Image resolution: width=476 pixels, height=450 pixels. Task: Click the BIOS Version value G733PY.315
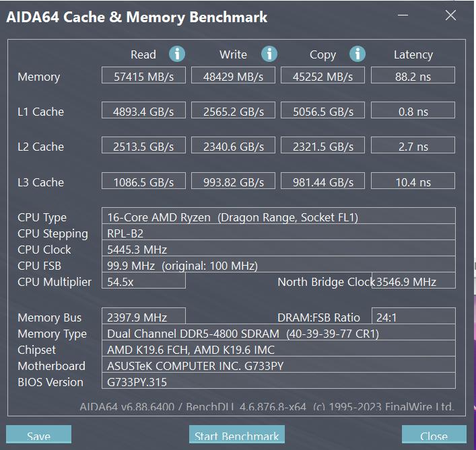coord(278,381)
